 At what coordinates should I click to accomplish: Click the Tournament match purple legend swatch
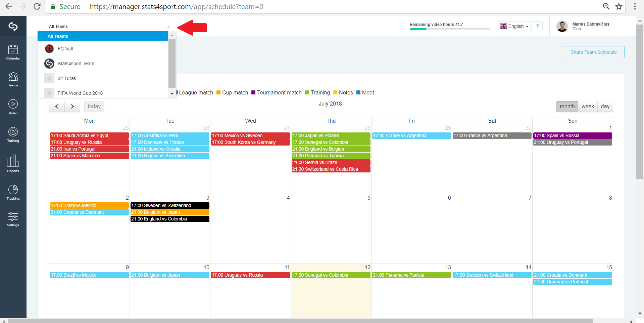tap(253, 92)
